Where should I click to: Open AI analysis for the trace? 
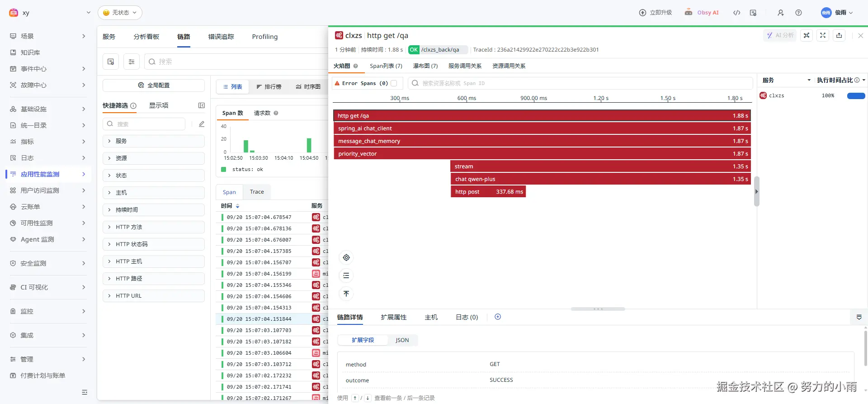pyautogui.click(x=780, y=35)
